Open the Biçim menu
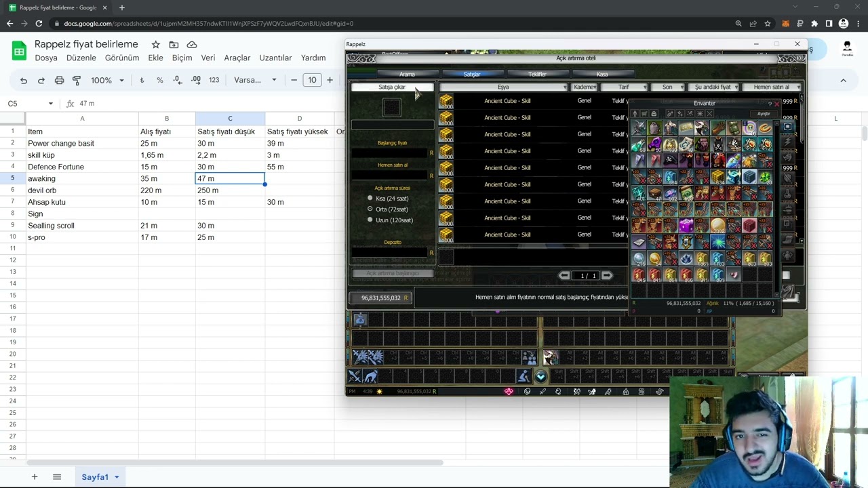Viewport: 868px width, 488px height. click(x=182, y=58)
